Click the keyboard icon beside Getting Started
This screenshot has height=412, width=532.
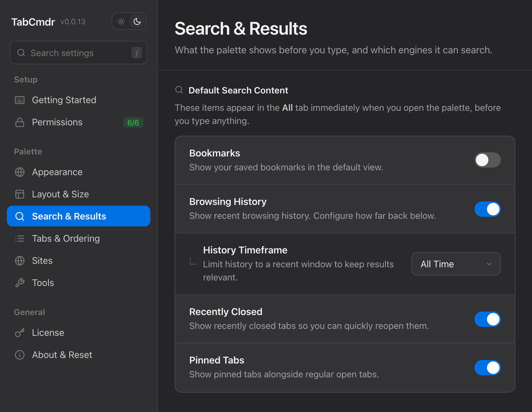click(x=20, y=100)
